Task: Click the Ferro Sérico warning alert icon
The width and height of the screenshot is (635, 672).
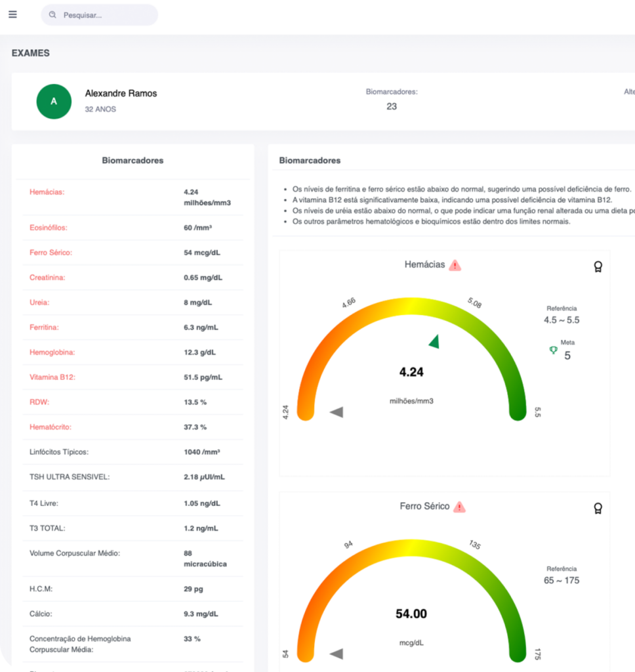Action: [x=460, y=507]
